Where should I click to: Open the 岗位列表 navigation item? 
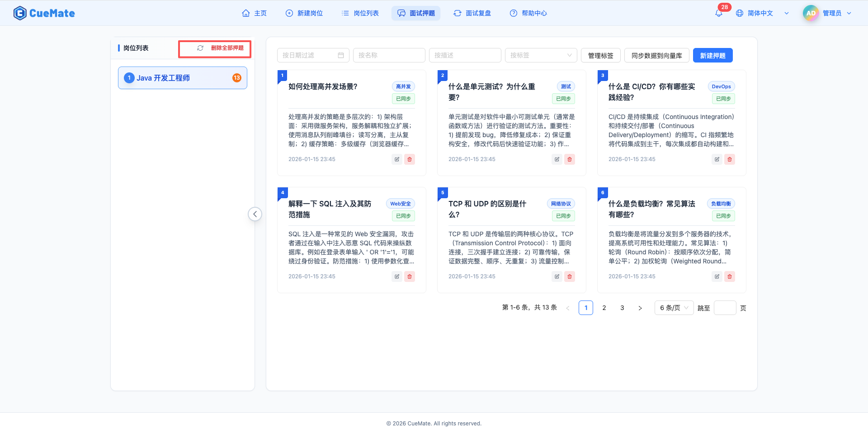point(360,14)
